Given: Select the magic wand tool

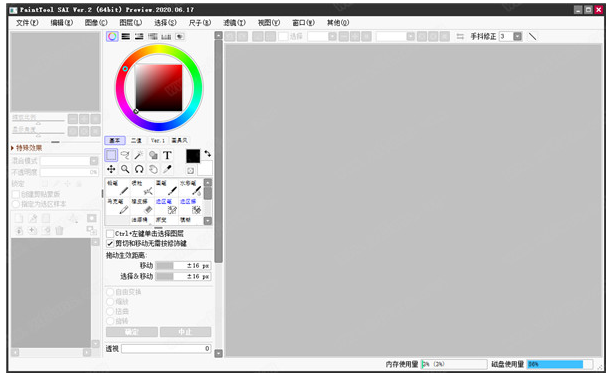Looking at the screenshot, I should [139, 155].
